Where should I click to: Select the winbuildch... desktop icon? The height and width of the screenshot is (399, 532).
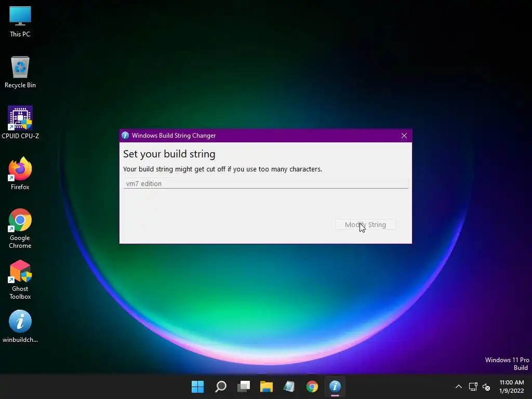tap(20, 326)
